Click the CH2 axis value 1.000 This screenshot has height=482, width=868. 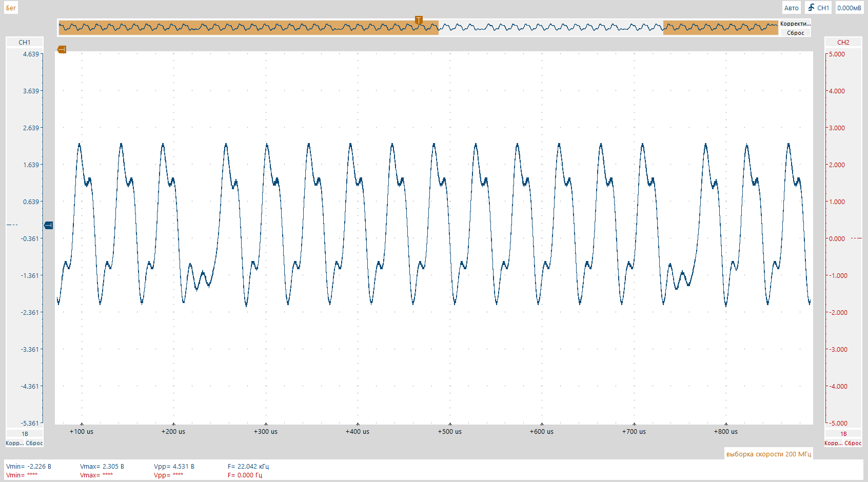837,202
